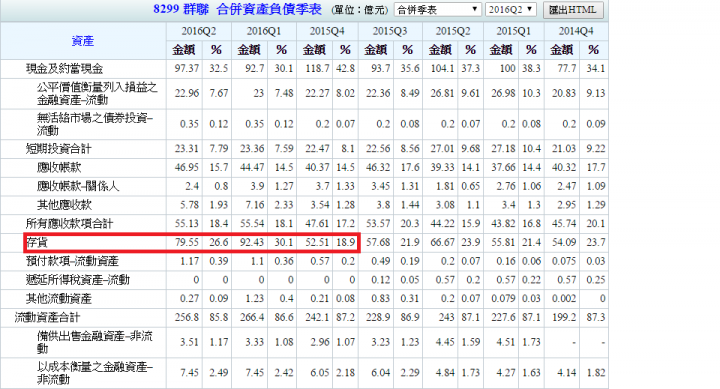Click the 備供出售金融資產–非流動 row label
Viewport: 720px width, 389px height.
click(x=95, y=343)
